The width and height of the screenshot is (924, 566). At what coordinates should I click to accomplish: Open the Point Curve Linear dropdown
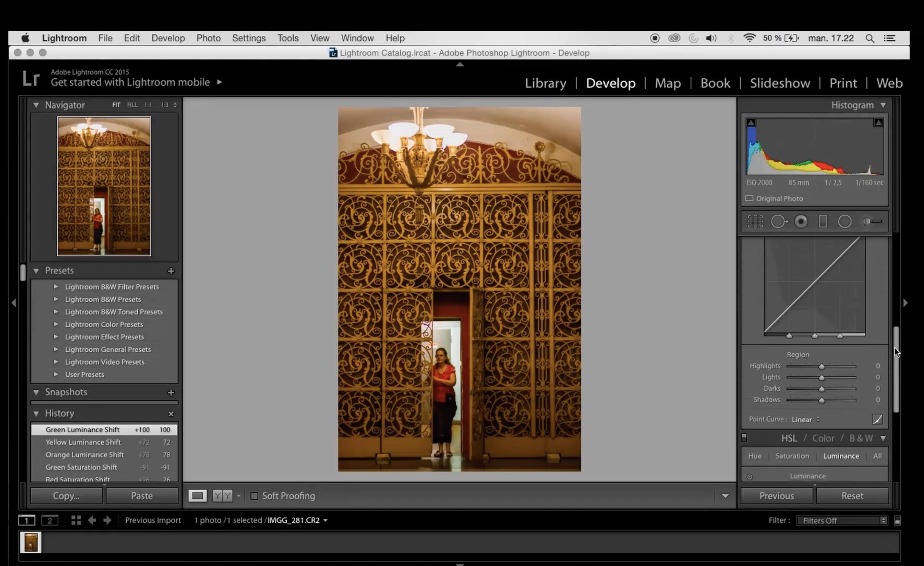click(805, 419)
